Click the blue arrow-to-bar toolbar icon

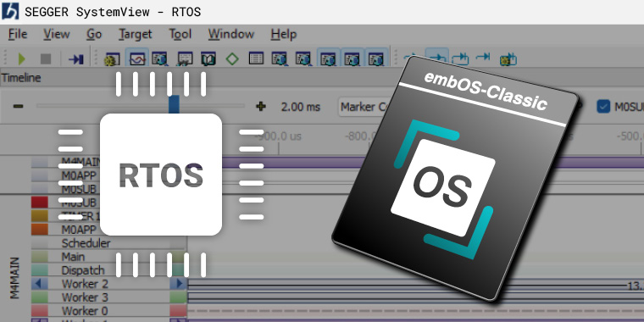[x=76, y=59]
